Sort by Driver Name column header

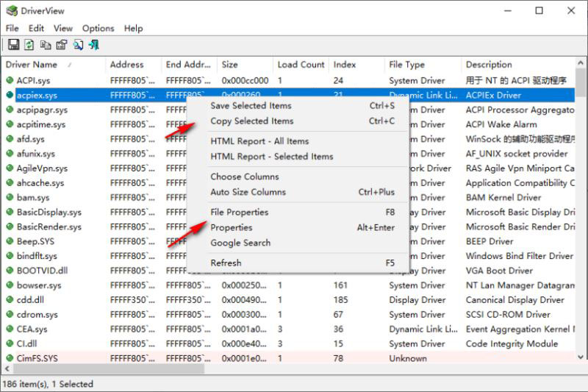click(x=54, y=65)
